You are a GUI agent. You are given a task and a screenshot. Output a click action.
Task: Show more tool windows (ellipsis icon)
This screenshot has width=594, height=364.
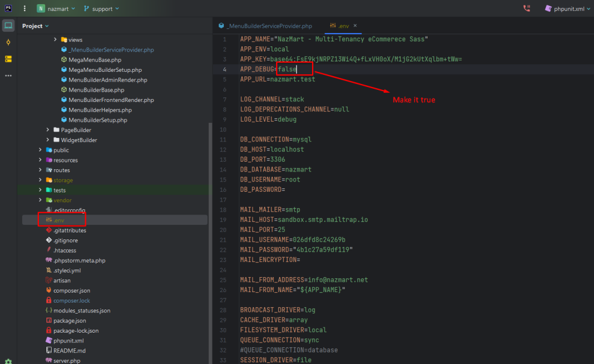8,76
